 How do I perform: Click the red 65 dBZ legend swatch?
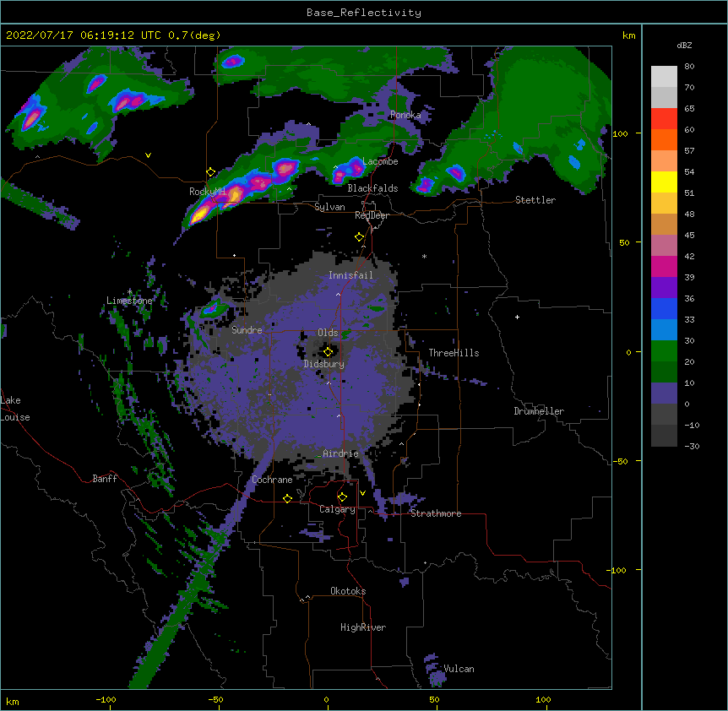[664, 119]
